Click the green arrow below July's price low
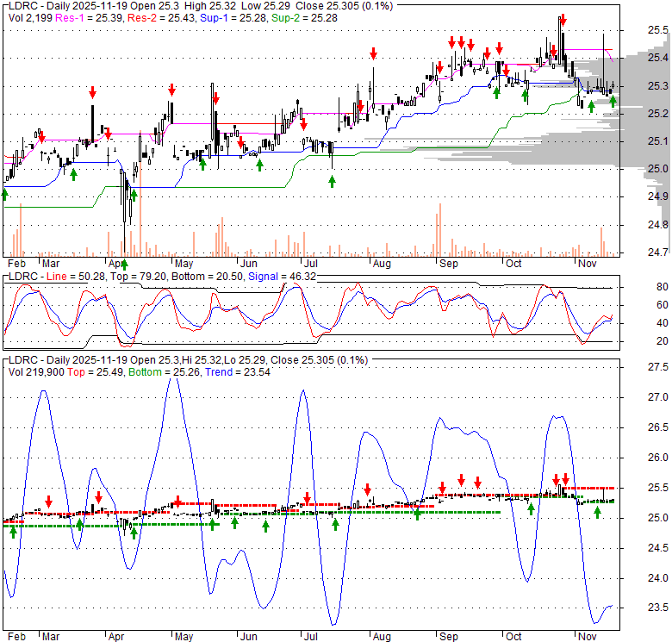Image resolution: width=672 pixels, height=642 pixels. pyautogui.click(x=333, y=181)
